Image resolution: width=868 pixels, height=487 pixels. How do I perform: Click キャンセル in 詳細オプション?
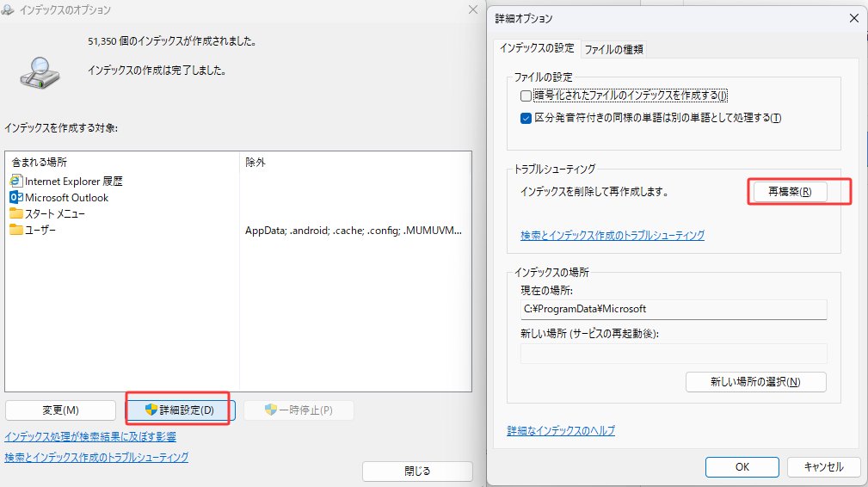tap(824, 467)
